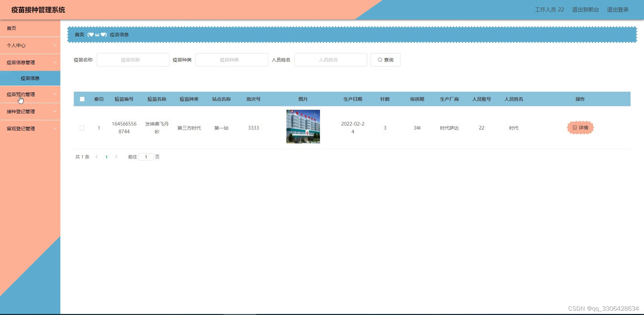Click 退出到前台 in the header
644x315 pixels.
click(585, 10)
